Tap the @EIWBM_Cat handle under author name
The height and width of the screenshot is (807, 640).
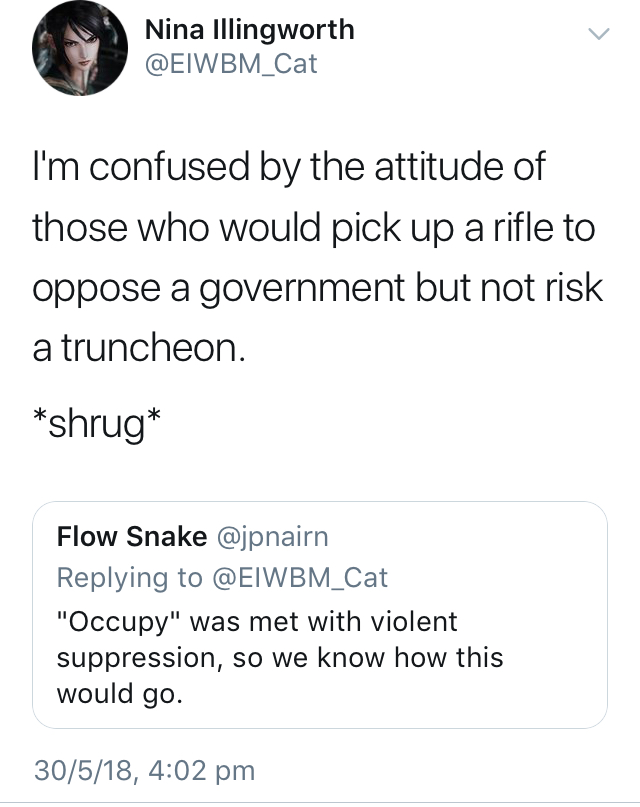click(x=231, y=64)
